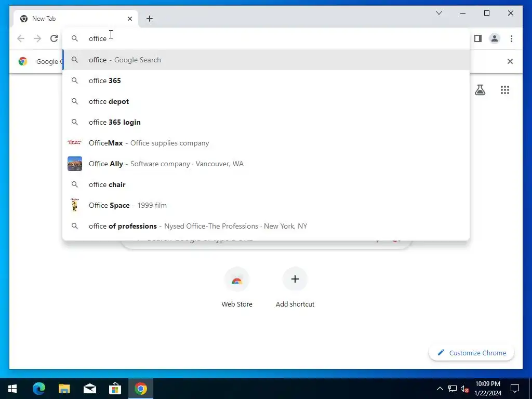
Task: Open Microsoft Store from the taskbar
Action: click(x=115, y=389)
